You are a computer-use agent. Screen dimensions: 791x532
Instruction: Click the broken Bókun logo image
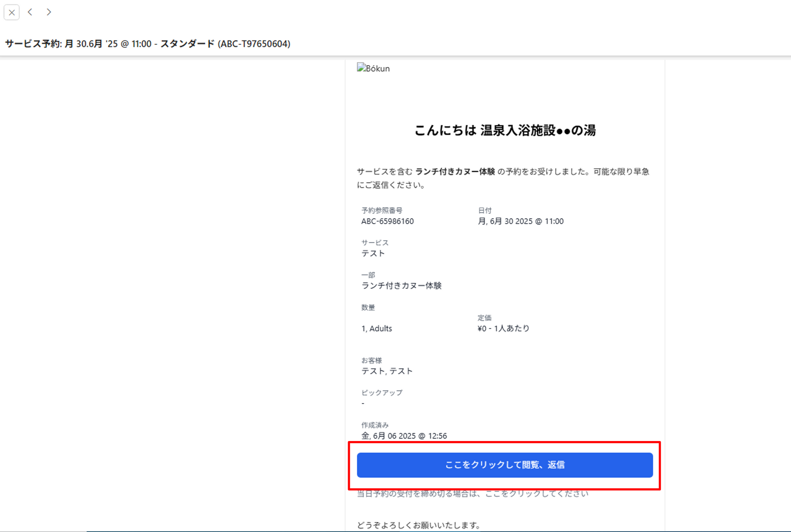click(x=373, y=68)
